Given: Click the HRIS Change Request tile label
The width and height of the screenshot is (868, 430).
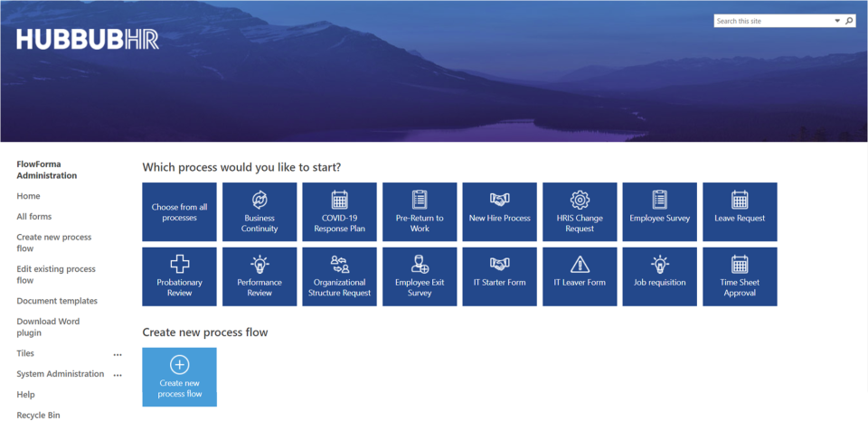Looking at the screenshot, I should point(580,223).
